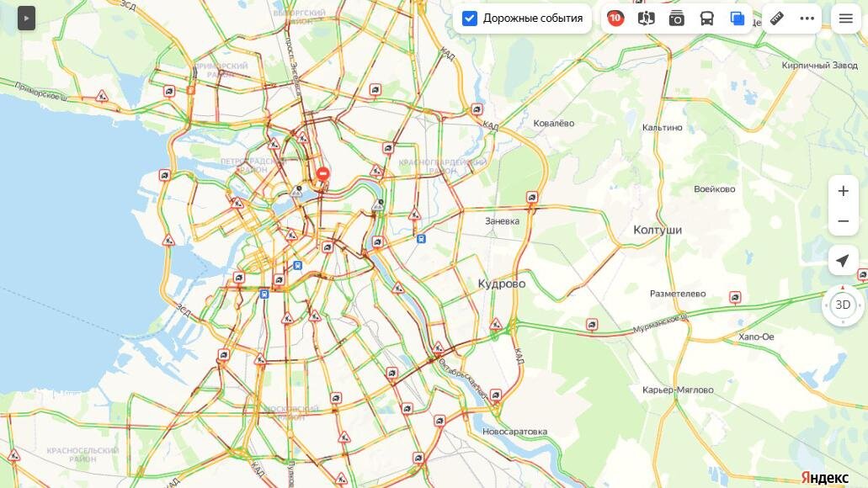Locate me with the arrow button
This screenshot has height=488, width=868.
click(843, 260)
